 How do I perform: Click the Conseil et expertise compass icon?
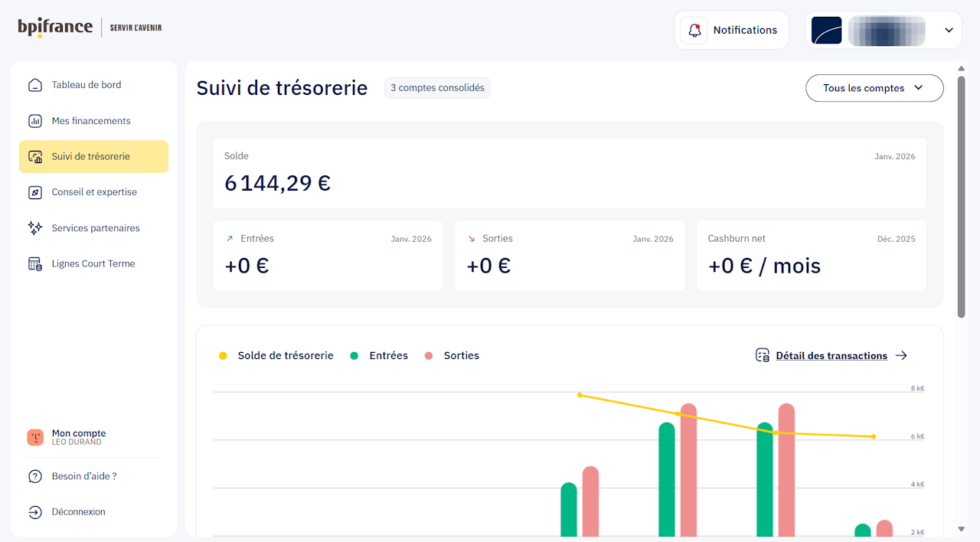coord(35,192)
